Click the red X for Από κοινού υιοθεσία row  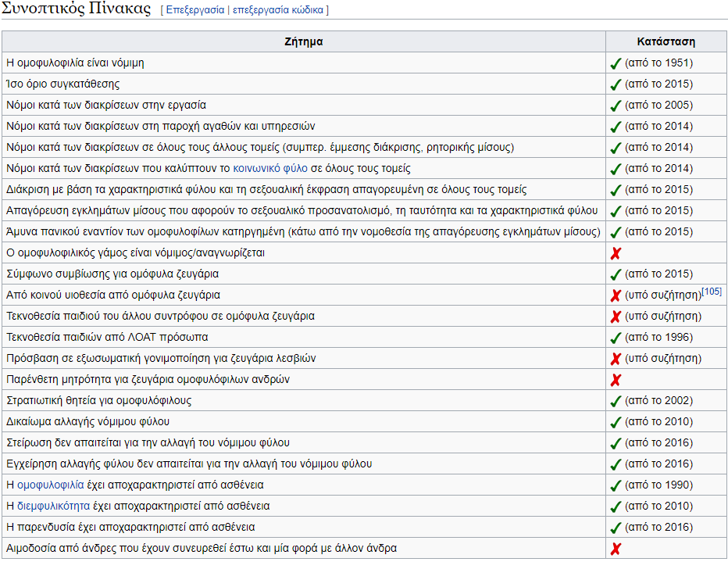[616, 296]
